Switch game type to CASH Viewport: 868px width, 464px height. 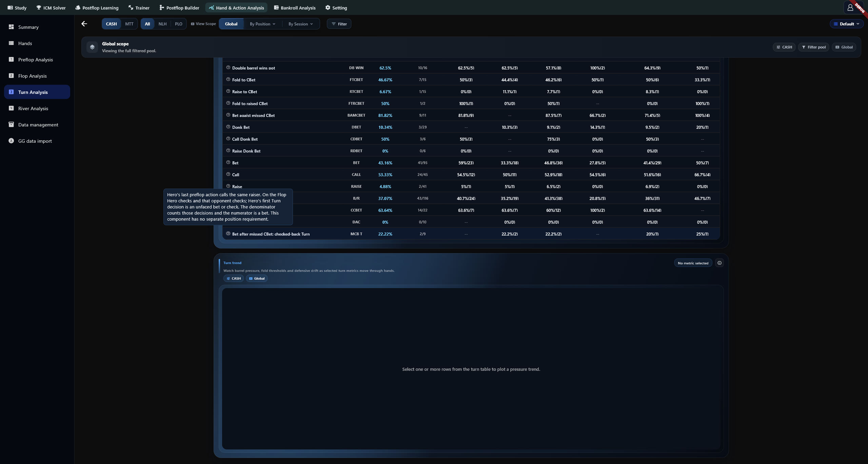coord(111,24)
